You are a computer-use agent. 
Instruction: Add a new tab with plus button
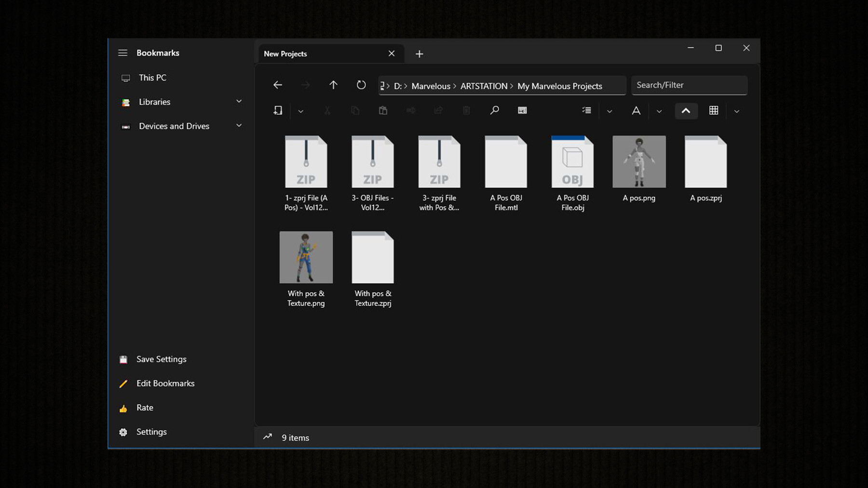tap(419, 54)
